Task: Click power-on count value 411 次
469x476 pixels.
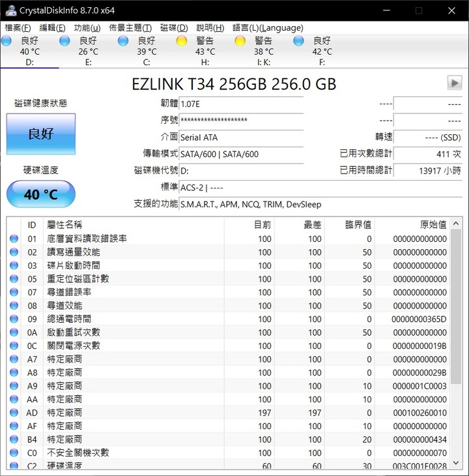Action: coord(428,155)
